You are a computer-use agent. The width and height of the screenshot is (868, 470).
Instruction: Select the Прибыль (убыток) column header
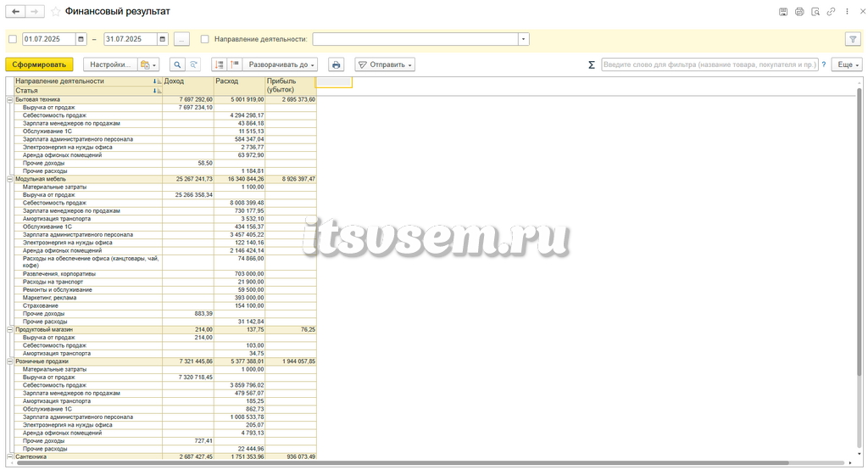click(291, 86)
